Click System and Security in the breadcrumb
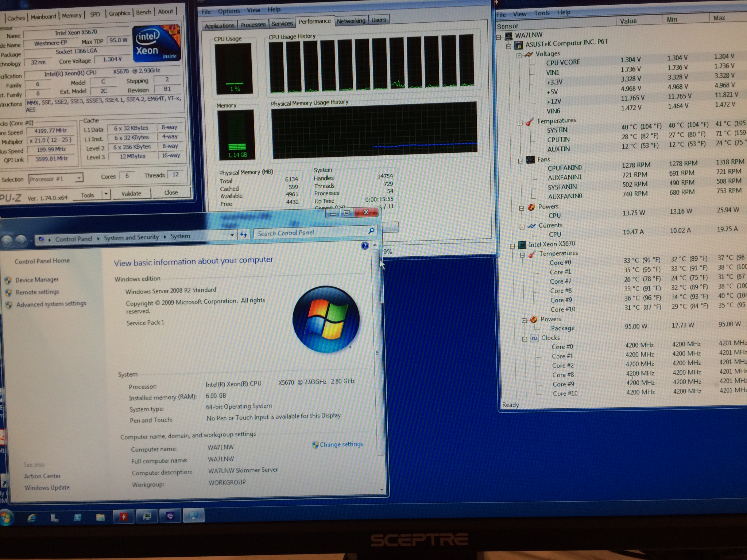 [x=131, y=237]
